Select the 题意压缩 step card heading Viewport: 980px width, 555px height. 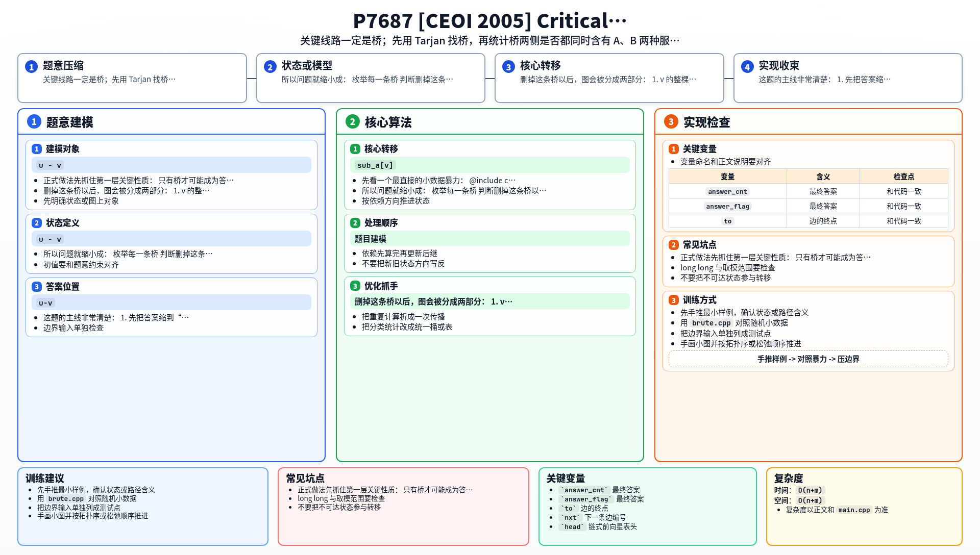[63, 66]
